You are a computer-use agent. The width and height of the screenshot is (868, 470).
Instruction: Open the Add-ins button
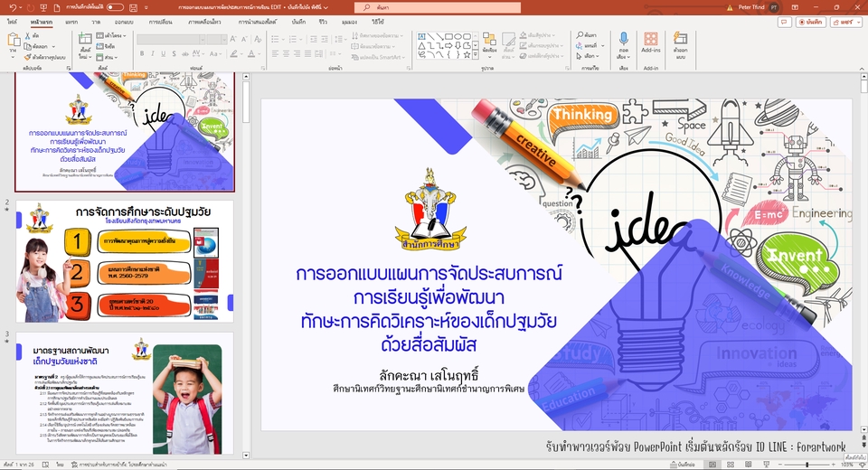click(651, 42)
